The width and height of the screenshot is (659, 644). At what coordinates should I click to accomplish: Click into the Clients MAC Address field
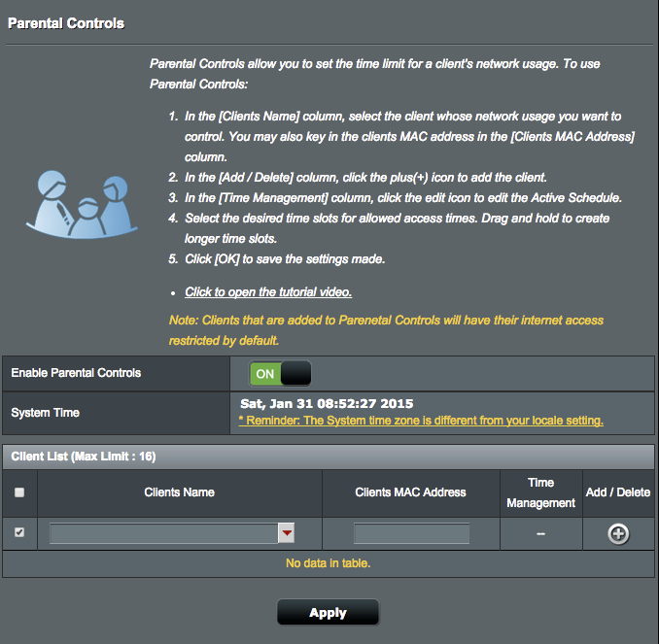pos(411,533)
